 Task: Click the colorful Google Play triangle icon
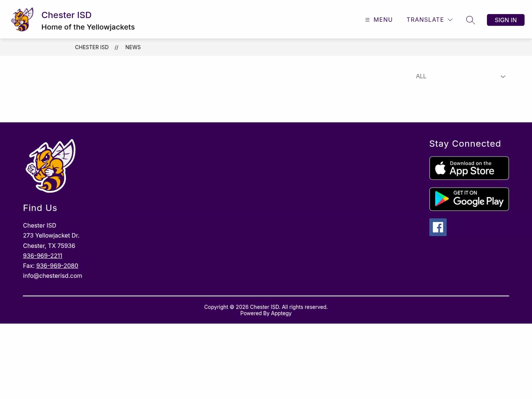441,199
